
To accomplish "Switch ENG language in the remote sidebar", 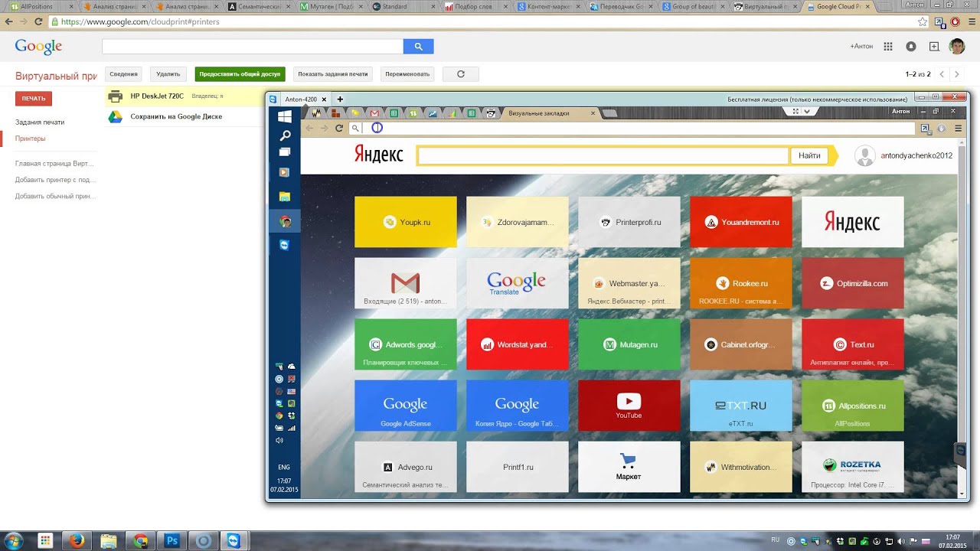I will pos(284,467).
